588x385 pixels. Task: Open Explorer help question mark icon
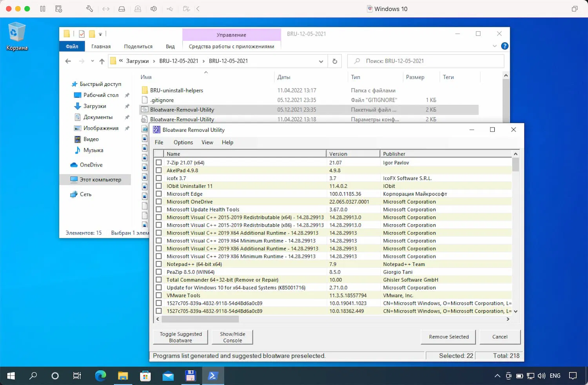click(505, 46)
